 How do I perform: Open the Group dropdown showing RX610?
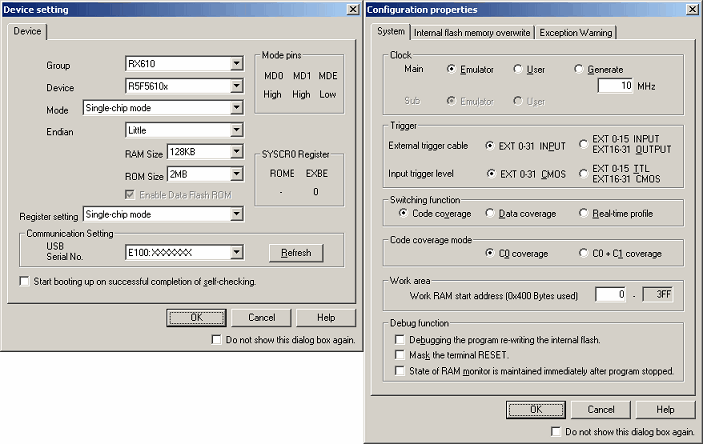[236, 65]
